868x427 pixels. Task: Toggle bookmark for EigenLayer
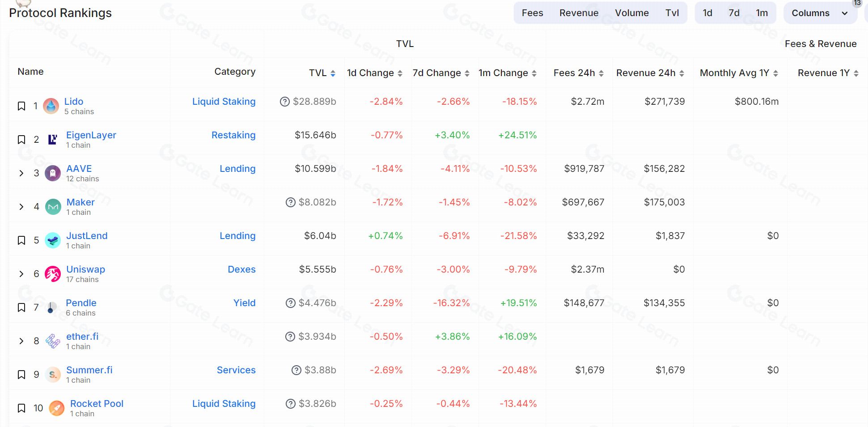pyautogui.click(x=21, y=140)
